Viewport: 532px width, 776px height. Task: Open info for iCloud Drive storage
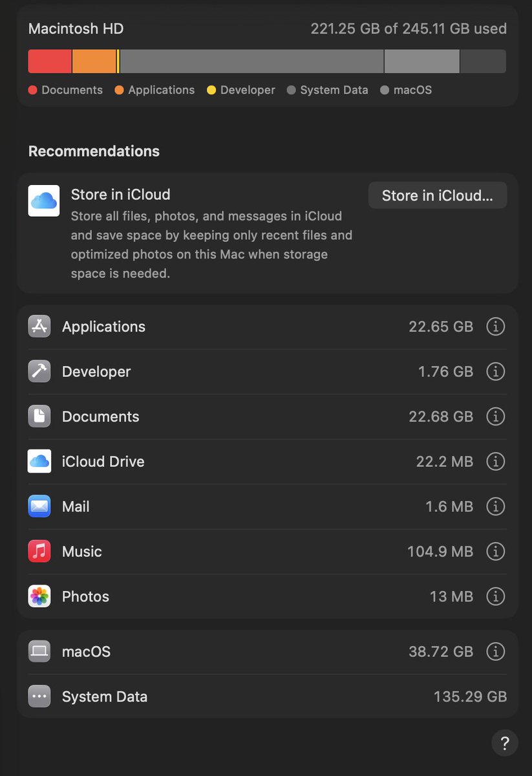point(496,462)
